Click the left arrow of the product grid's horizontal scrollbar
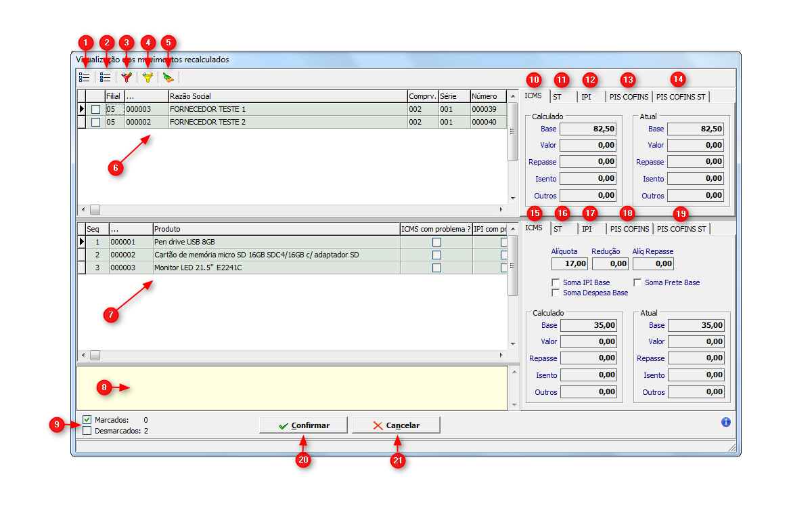 [83, 356]
